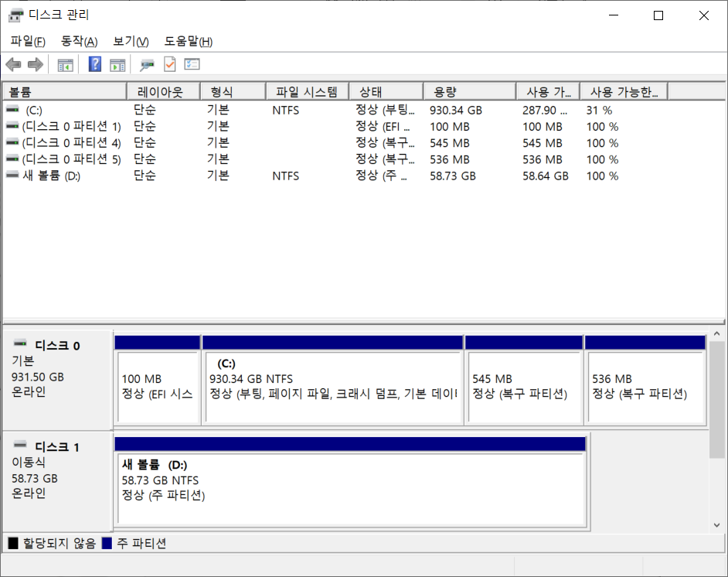Viewport: 728px width, 577px height.
Task: Select the 디스크 0 disk label panel
Action: (x=57, y=379)
